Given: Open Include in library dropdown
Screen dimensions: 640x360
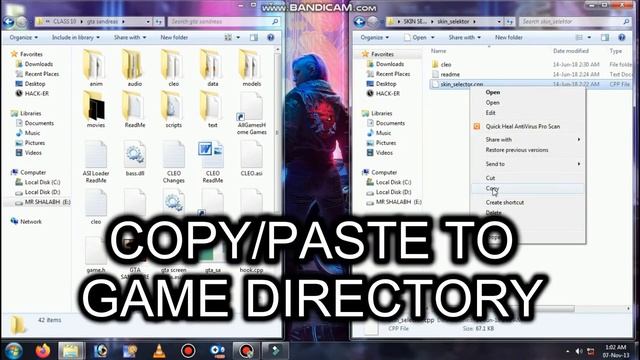Looking at the screenshot, I should (x=76, y=37).
